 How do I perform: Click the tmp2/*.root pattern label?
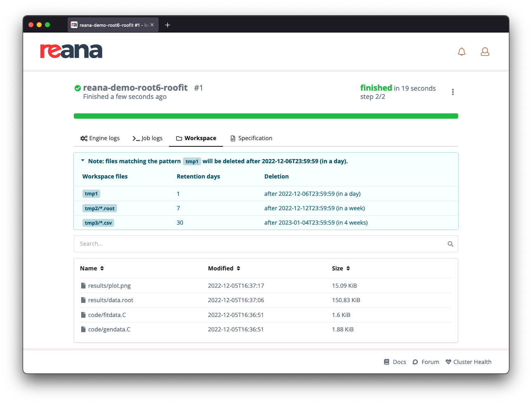click(100, 208)
